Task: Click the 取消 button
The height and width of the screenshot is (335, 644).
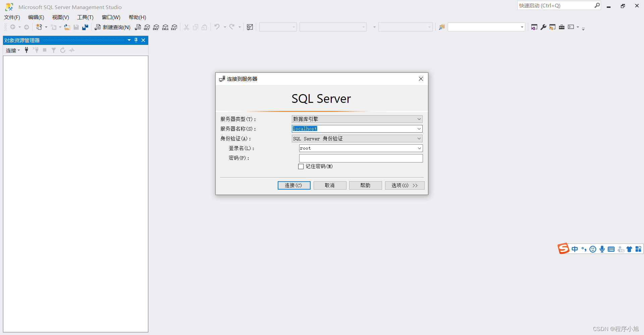Action: coord(330,185)
